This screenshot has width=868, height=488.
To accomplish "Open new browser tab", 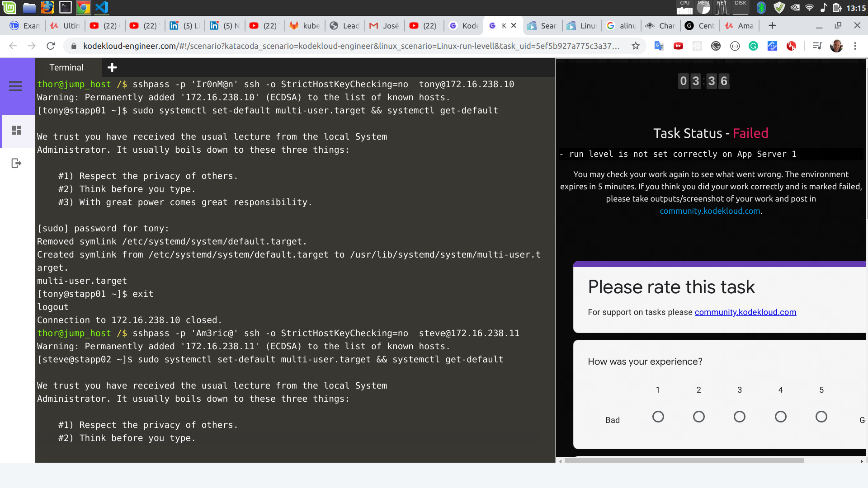I will (772, 26).
